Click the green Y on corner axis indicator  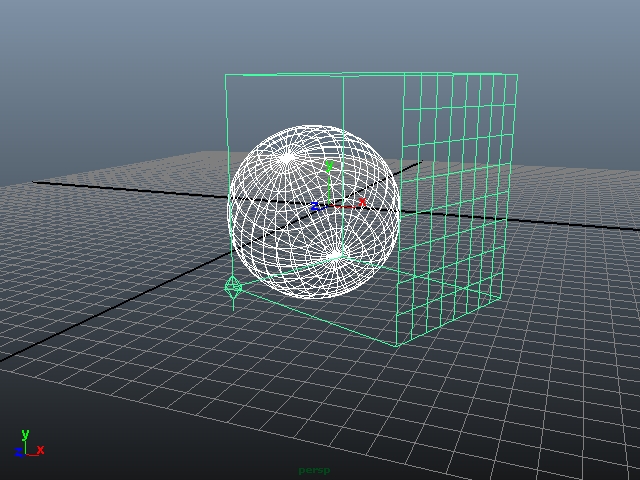pyautogui.click(x=25, y=435)
